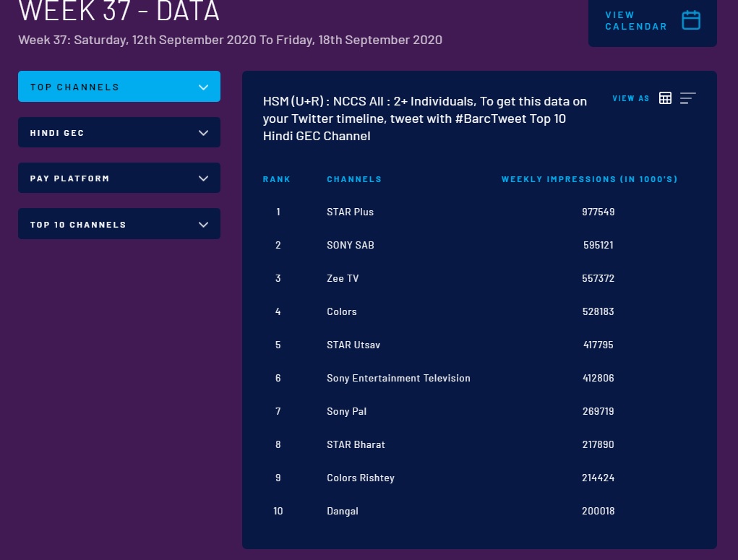Click the 977549 impressions value
The width and height of the screenshot is (738, 560).
click(598, 212)
